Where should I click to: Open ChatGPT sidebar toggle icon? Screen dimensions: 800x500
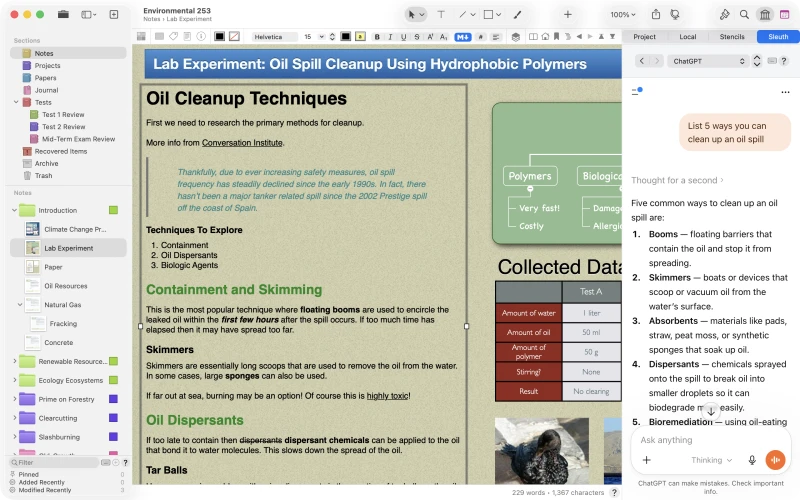pyautogui.click(x=637, y=91)
